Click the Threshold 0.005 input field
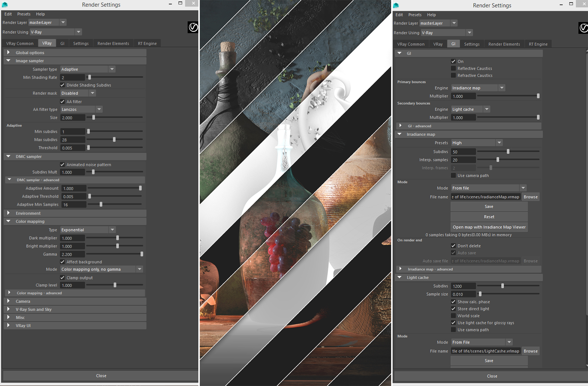Viewport: 588px width, 386px height. 73,148
